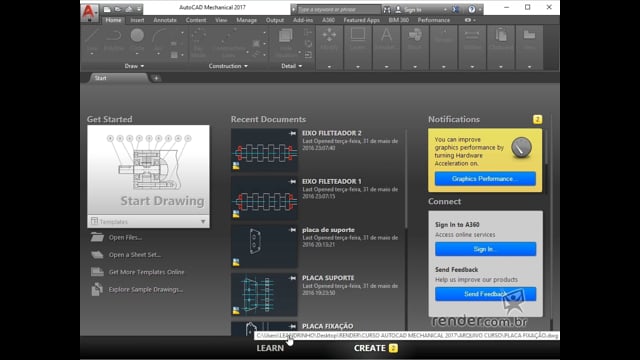The height and width of the screenshot is (360, 640).
Task: Click the Open Files folder icon
Action: point(97,237)
